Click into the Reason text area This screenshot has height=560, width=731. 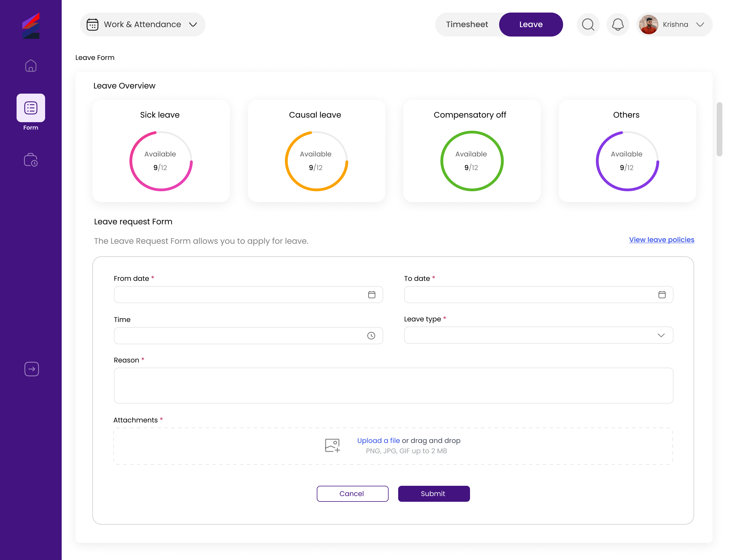click(x=393, y=386)
